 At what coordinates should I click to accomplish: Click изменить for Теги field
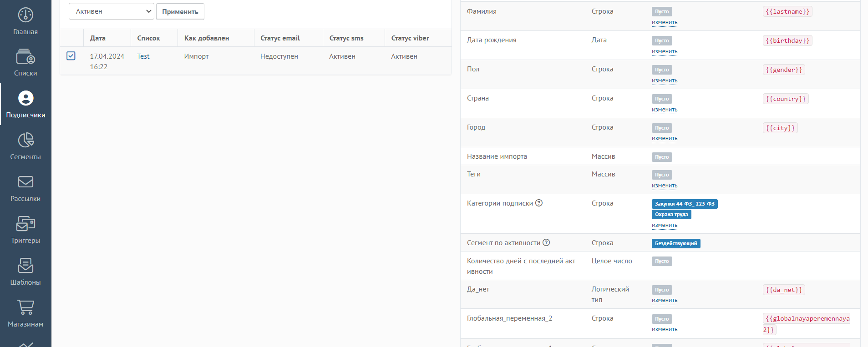click(665, 186)
